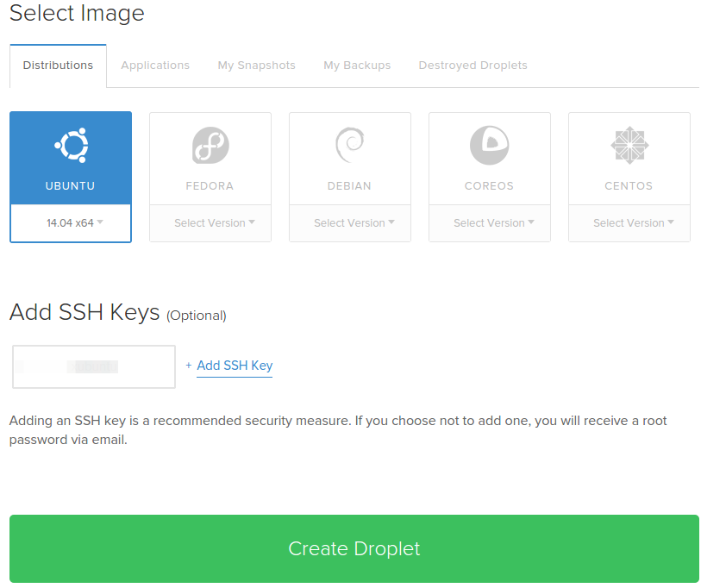Follow the Add SSH Key link

(235, 366)
